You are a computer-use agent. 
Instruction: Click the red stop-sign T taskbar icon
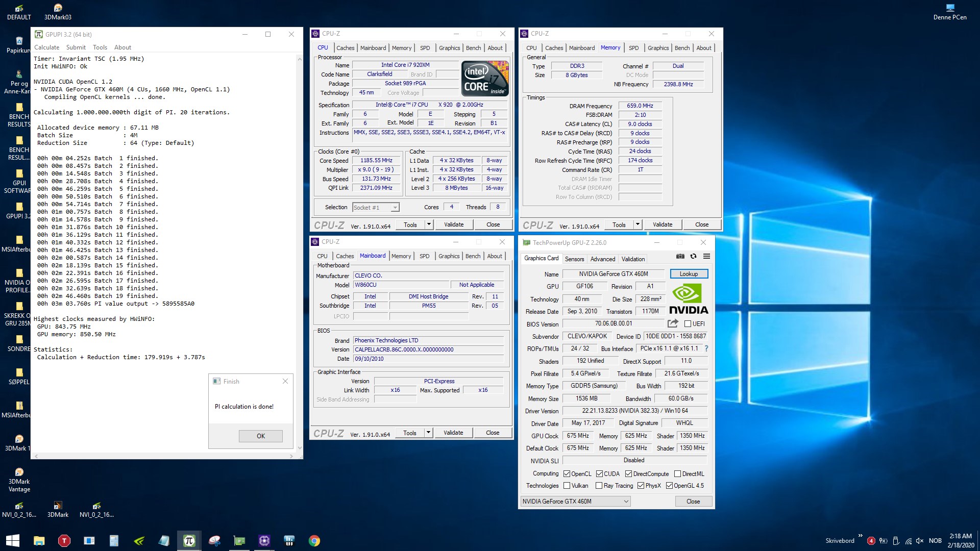click(64, 541)
